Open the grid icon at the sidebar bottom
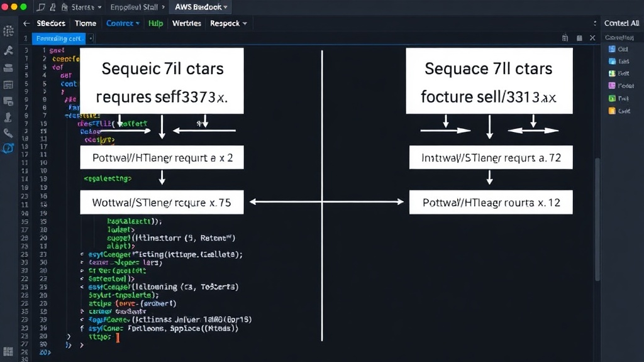 [8, 352]
